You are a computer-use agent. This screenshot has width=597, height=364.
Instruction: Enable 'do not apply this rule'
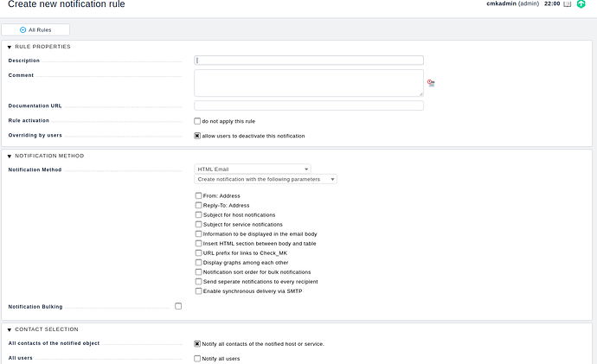pos(197,121)
